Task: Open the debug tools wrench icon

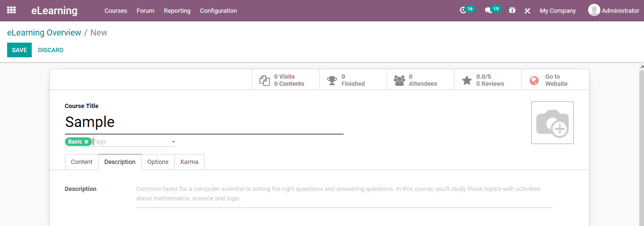Action: [527, 11]
